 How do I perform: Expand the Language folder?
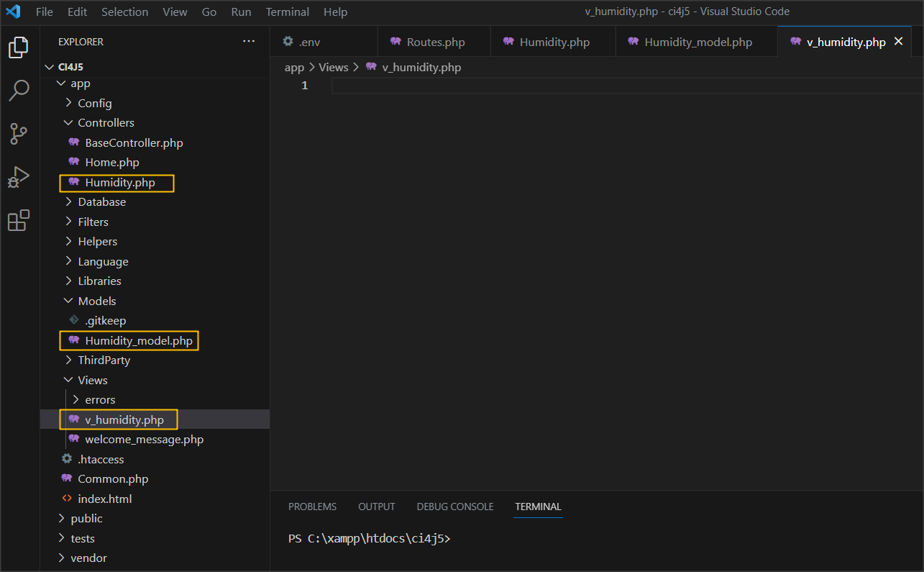[x=68, y=261]
